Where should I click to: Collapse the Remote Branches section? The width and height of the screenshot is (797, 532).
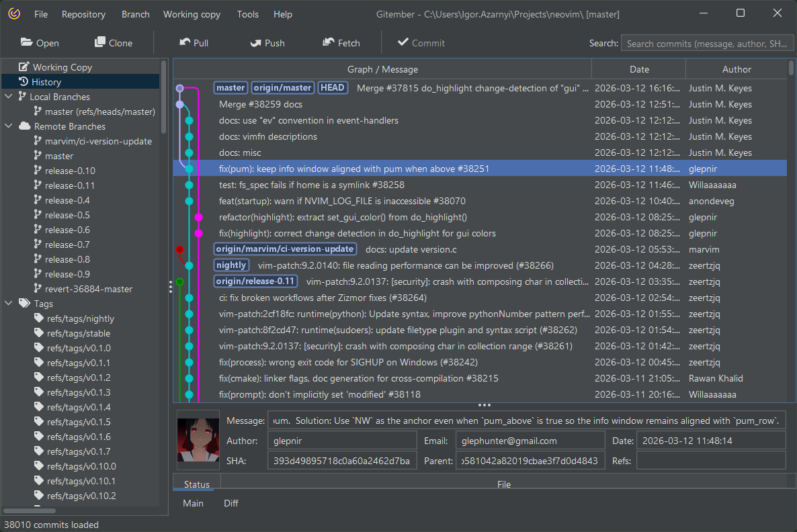point(9,126)
